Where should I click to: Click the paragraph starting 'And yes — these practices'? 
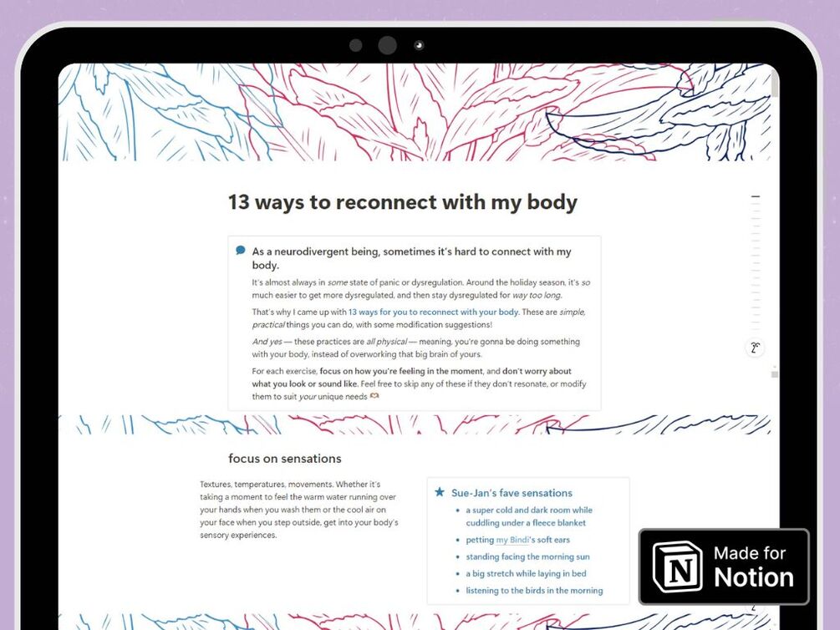click(415, 348)
